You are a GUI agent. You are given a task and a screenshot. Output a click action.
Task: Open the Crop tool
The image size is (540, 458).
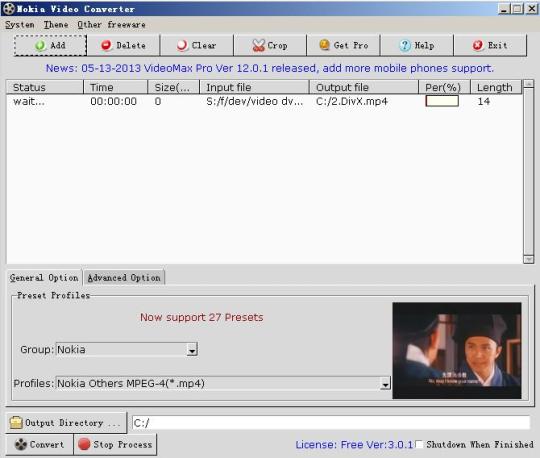click(270, 45)
